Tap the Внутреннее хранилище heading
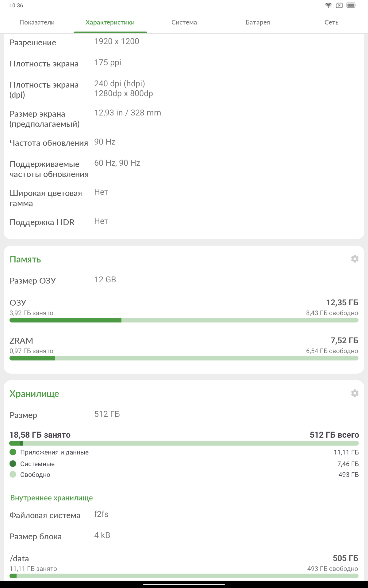This screenshot has height=588, width=368. [52, 498]
